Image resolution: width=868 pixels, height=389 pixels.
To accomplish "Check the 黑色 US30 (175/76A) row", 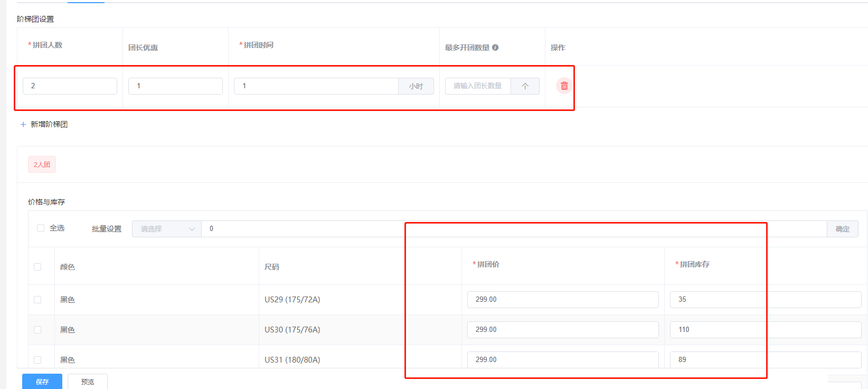I will point(37,330).
